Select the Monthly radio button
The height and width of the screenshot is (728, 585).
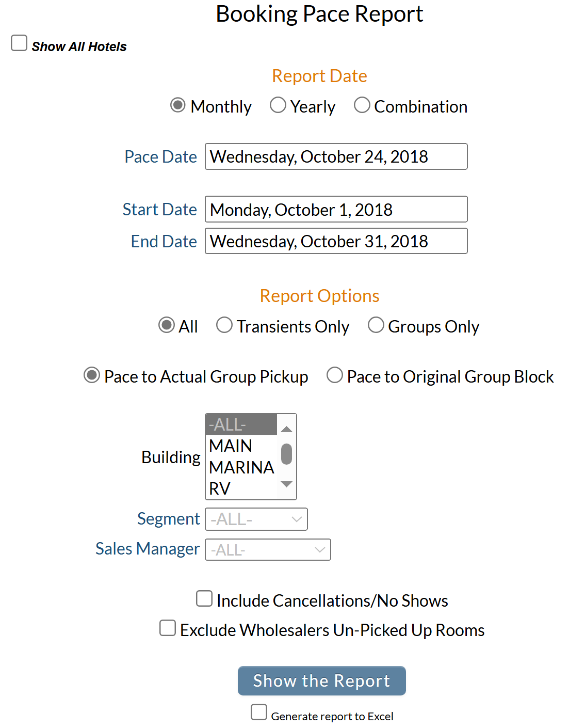[x=178, y=104]
